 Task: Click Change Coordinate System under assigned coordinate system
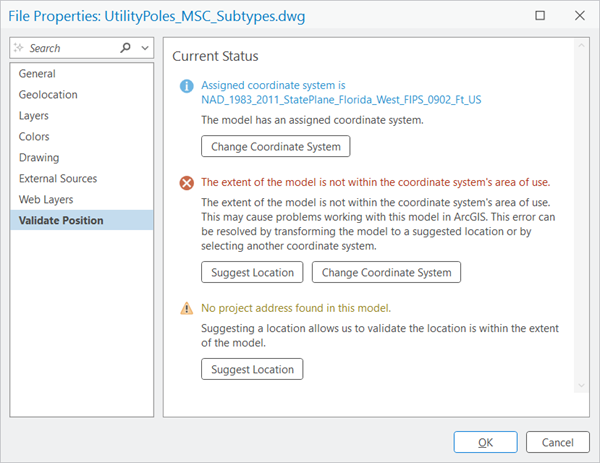pos(276,147)
